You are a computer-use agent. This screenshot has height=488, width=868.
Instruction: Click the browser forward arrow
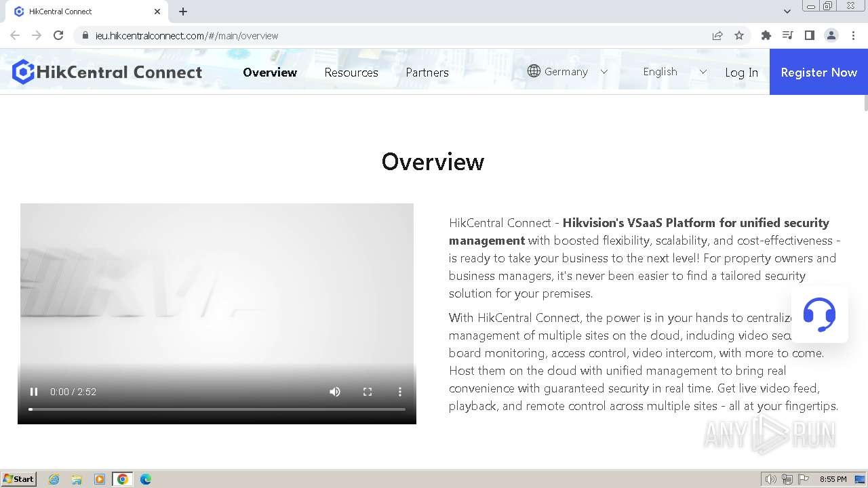pyautogui.click(x=37, y=35)
